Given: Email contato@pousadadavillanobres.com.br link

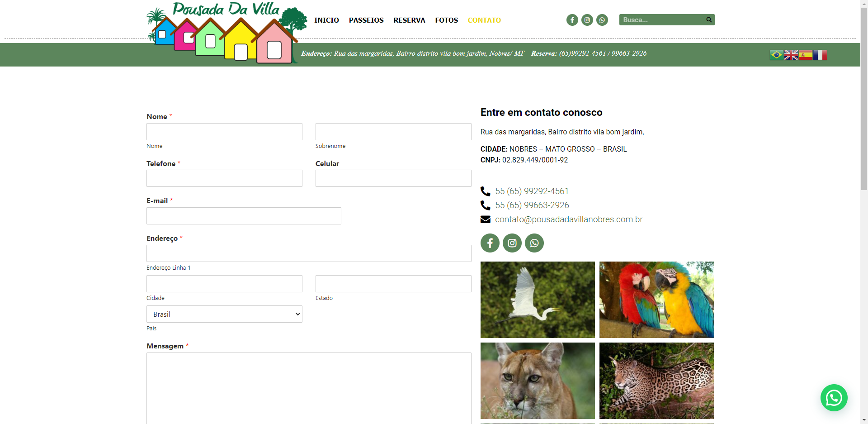Looking at the screenshot, I should tap(569, 219).
